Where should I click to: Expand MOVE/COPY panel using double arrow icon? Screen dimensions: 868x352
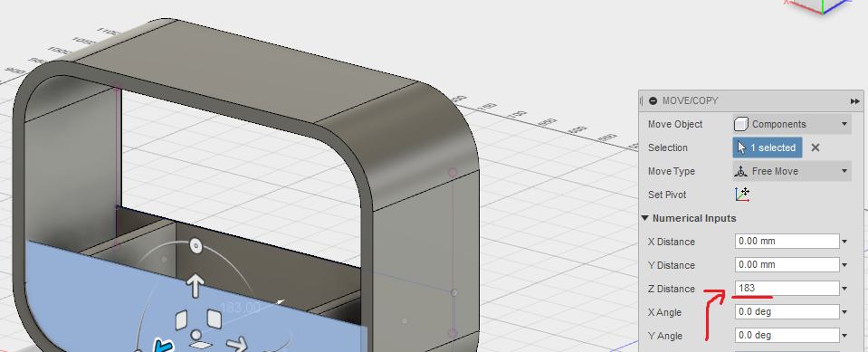pos(854,101)
